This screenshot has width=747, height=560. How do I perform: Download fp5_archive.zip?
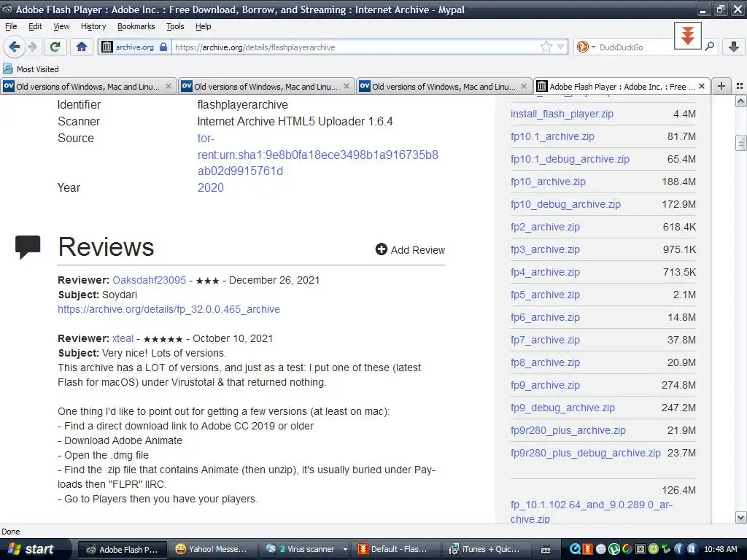tap(545, 295)
